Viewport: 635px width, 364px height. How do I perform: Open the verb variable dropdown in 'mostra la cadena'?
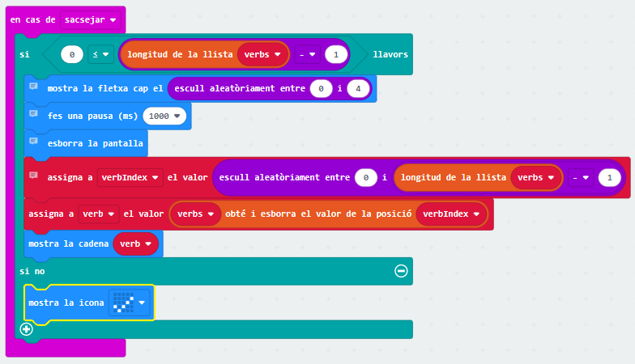click(135, 243)
